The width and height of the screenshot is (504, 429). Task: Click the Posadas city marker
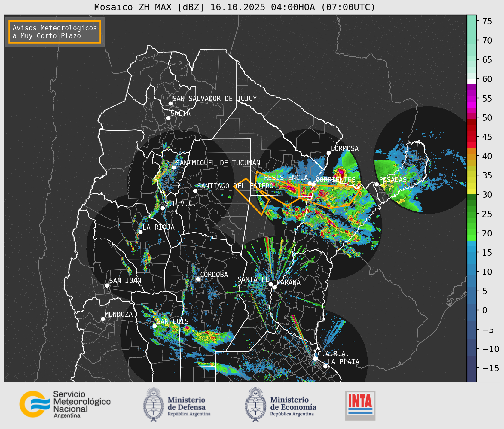tap(377, 184)
